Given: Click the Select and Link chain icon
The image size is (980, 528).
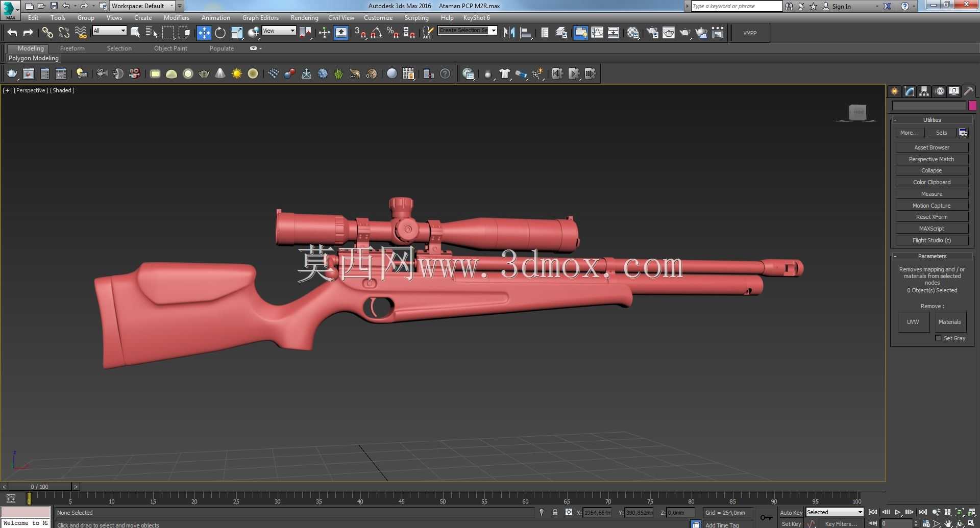Looking at the screenshot, I should pyautogui.click(x=47, y=33).
